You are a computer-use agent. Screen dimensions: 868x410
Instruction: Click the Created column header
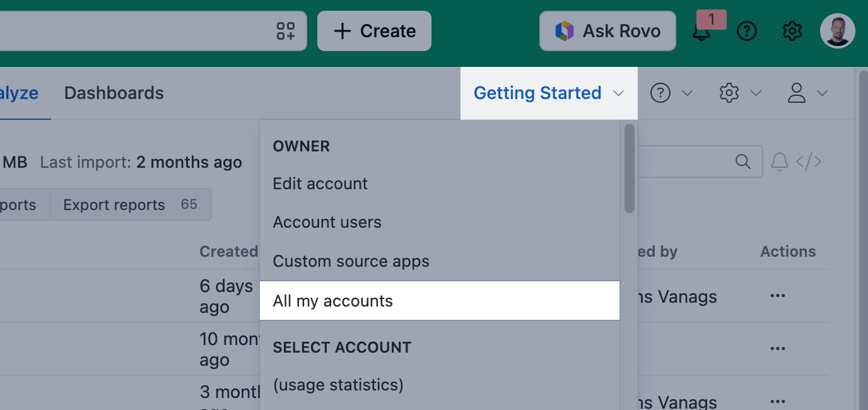230,252
